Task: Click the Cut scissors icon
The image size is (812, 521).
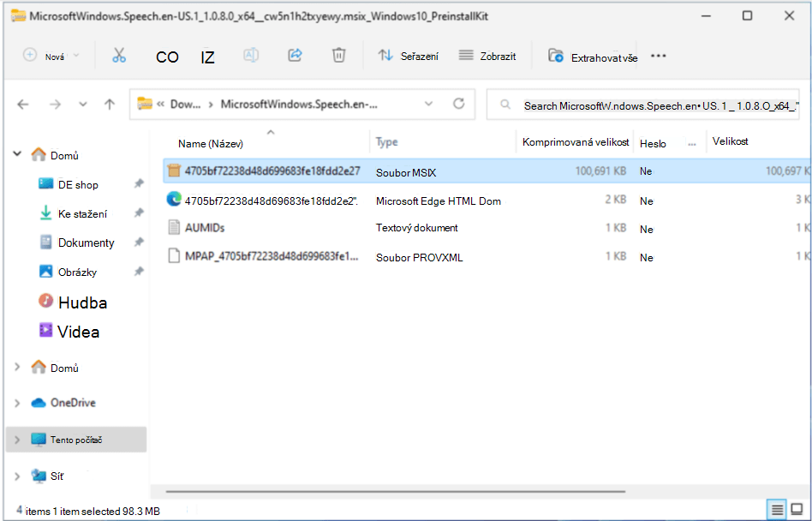Action: [x=119, y=56]
